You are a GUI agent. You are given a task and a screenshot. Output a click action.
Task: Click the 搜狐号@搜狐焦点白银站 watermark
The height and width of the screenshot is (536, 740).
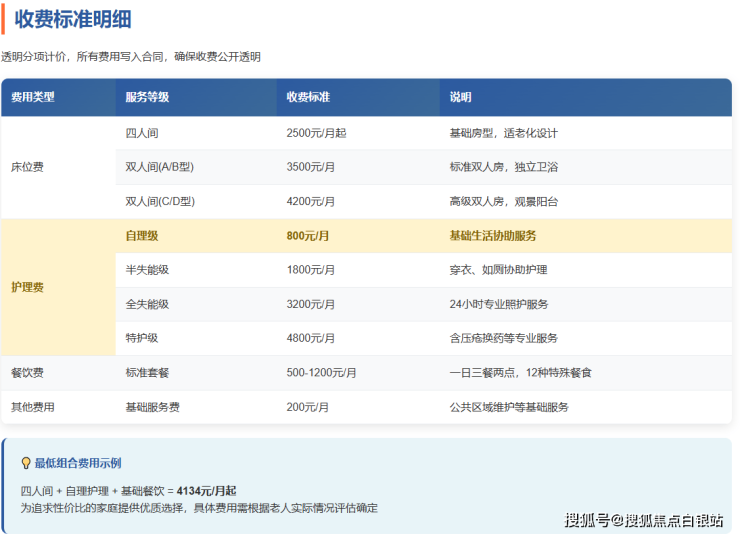pos(644,520)
